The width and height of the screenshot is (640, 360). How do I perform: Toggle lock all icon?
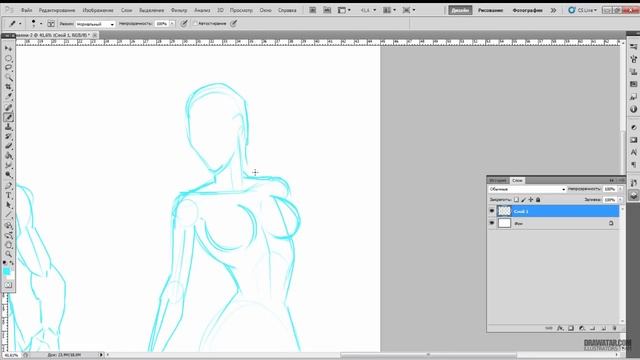[x=538, y=200]
